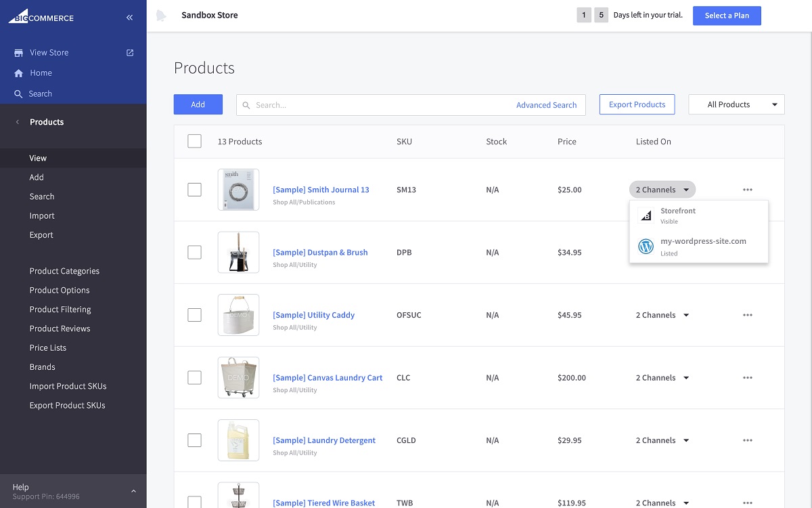Collapse the sidebar with double-chevron icon
This screenshot has width=812, height=508.
coord(129,18)
